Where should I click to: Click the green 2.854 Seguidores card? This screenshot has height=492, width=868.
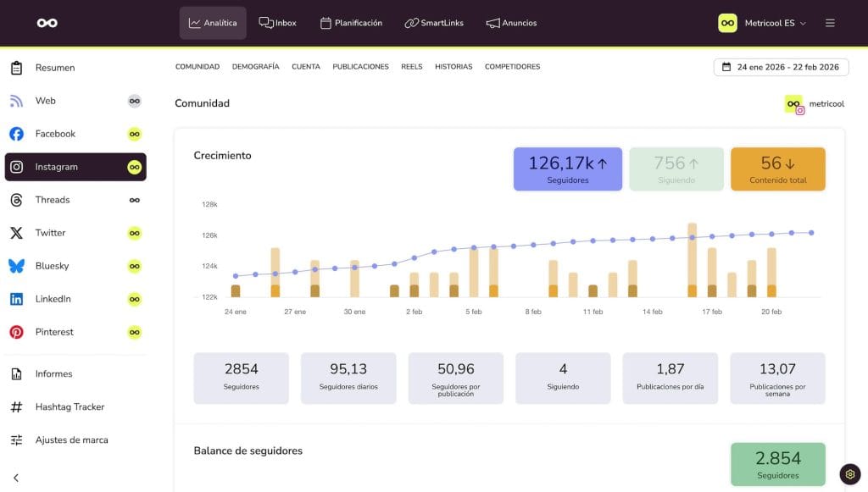(x=777, y=464)
